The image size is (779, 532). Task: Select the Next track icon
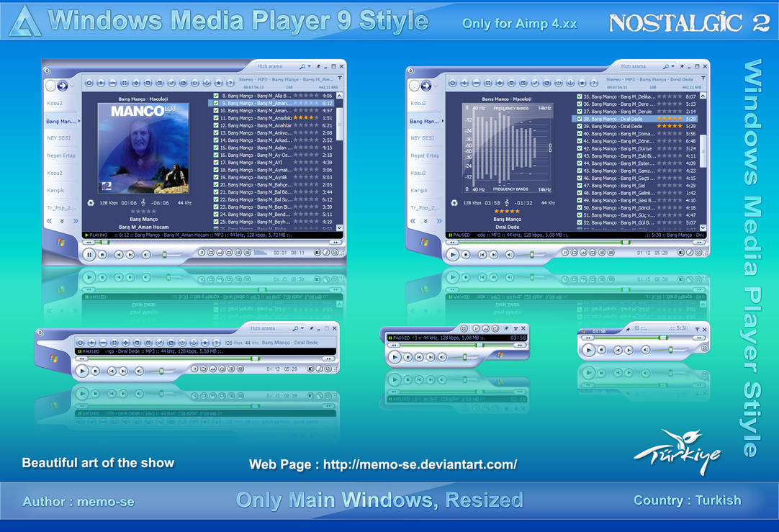[130, 255]
